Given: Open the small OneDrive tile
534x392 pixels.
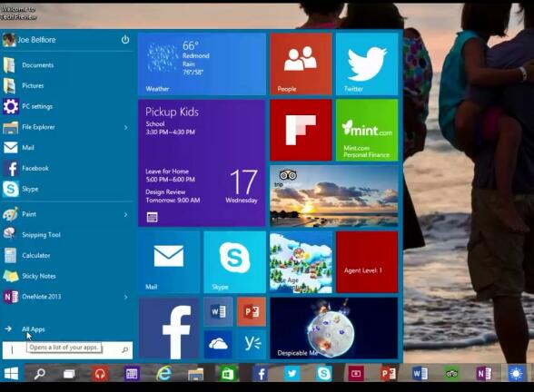Looking at the screenshot, I should click(x=218, y=345).
